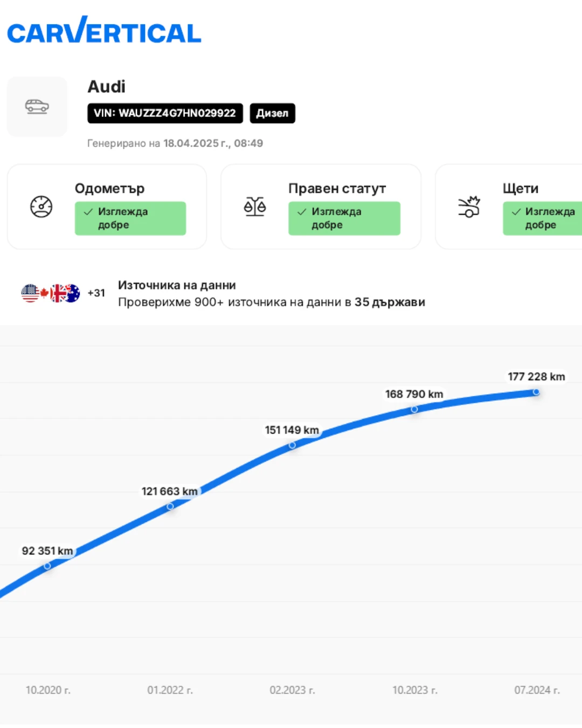Click the checkmark in the Правен статут badge
The width and height of the screenshot is (582, 728).
pos(302,212)
